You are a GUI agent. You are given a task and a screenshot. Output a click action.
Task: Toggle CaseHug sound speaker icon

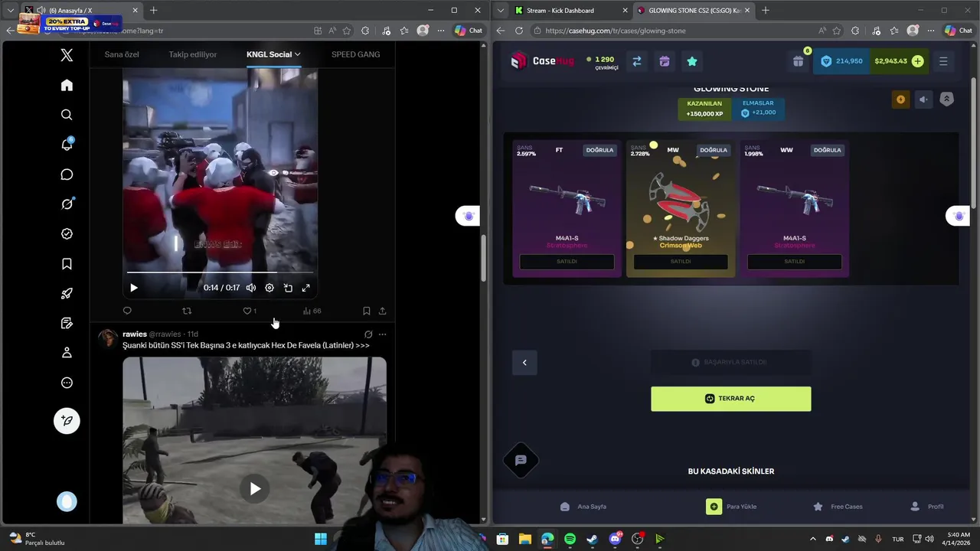point(923,99)
